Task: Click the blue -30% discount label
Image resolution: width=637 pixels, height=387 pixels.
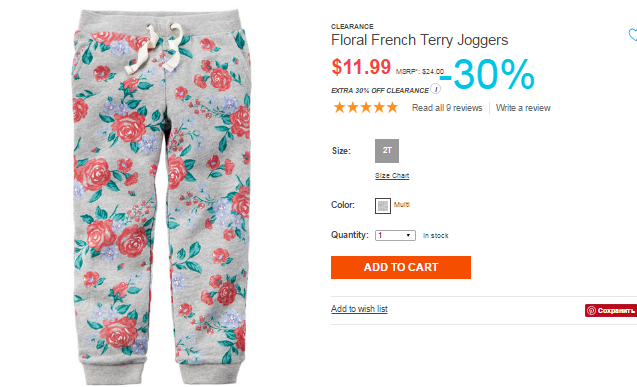Action: (x=488, y=74)
